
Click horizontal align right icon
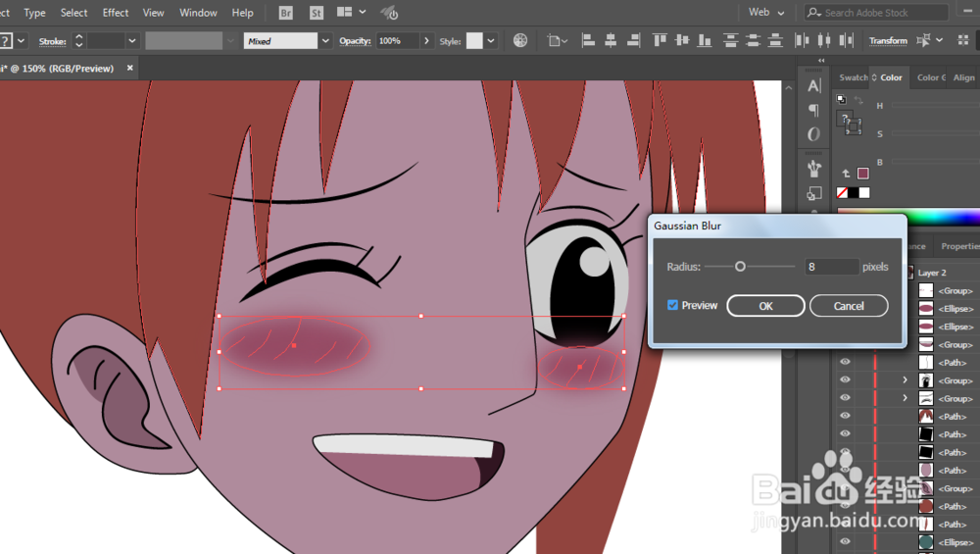tap(633, 40)
